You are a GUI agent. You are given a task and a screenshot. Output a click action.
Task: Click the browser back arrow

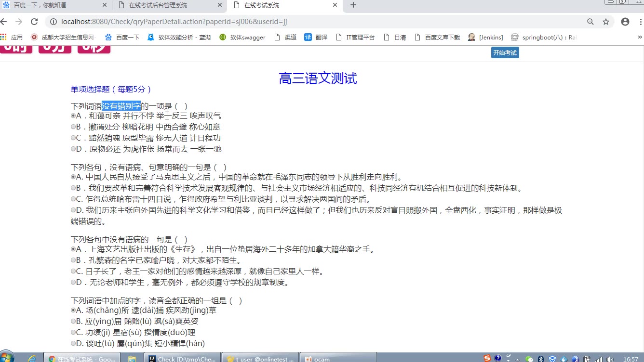tap(4, 22)
